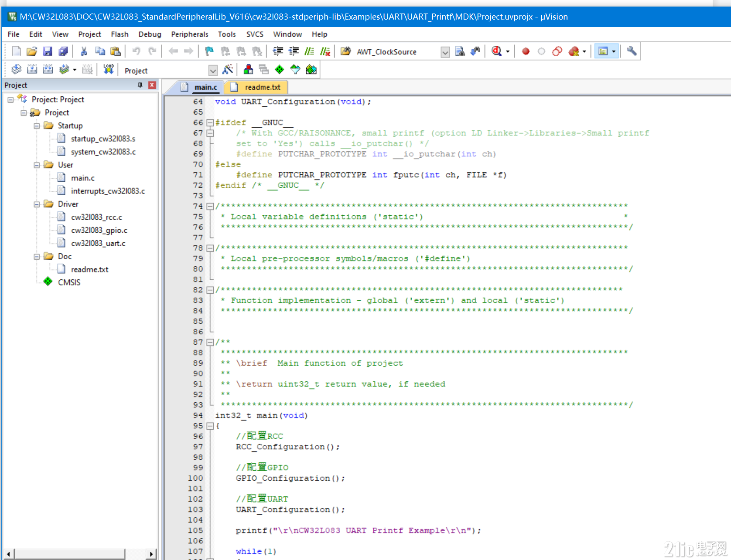731x560 pixels.
Task: Pin the Project panel
Action: (140, 85)
